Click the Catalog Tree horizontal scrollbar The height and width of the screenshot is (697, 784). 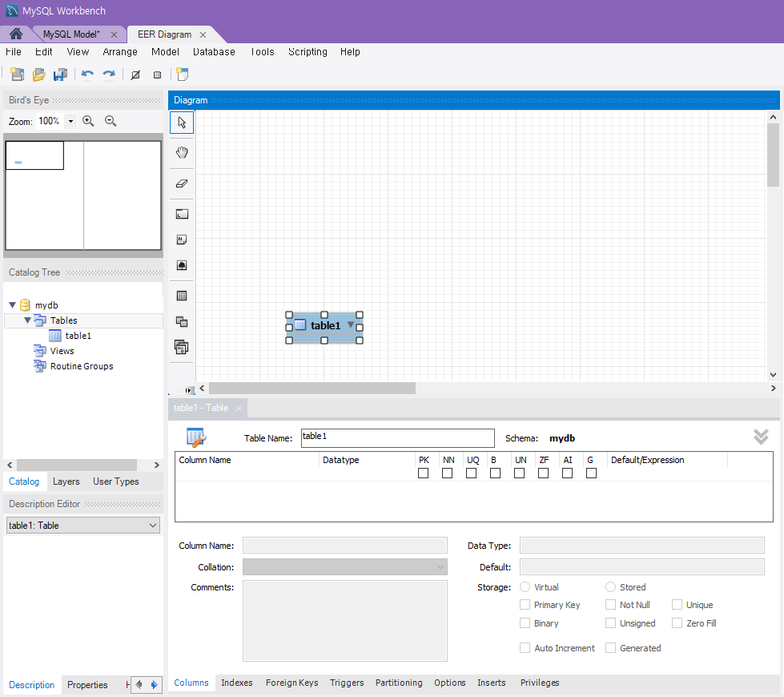click(77, 465)
